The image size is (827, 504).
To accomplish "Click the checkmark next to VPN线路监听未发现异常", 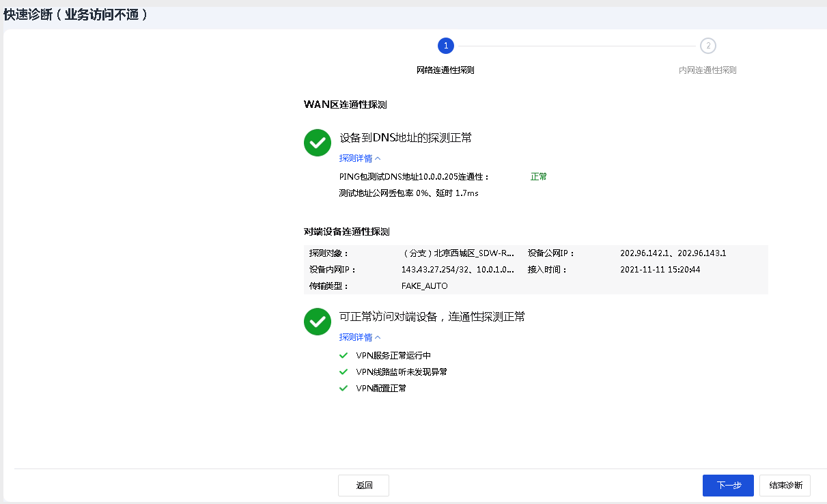I will pyautogui.click(x=344, y=372).
